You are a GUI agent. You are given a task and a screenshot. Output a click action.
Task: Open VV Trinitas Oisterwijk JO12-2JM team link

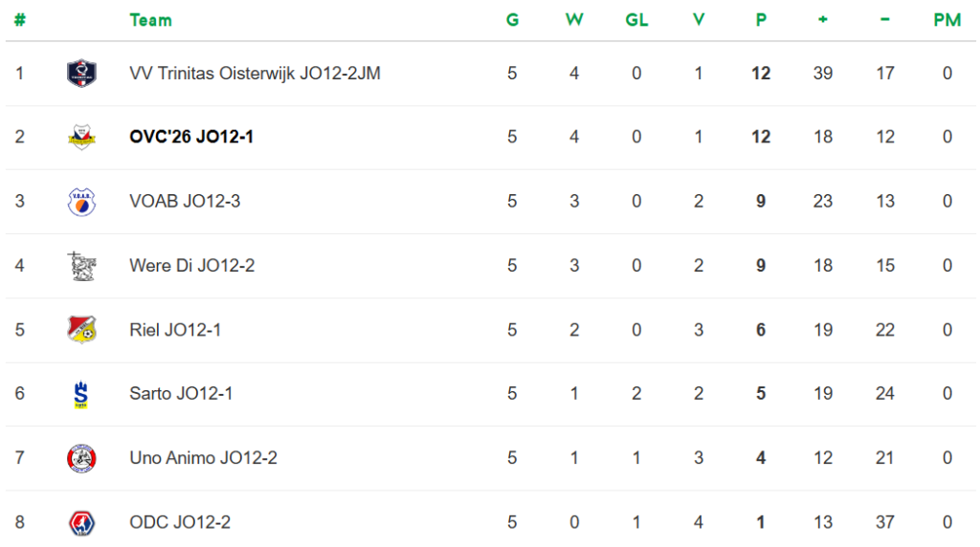click(255, 74)
